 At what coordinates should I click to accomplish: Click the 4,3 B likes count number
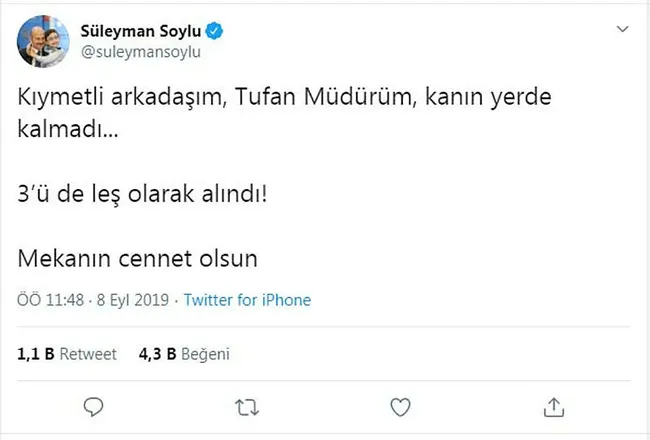tap(158, 353)
